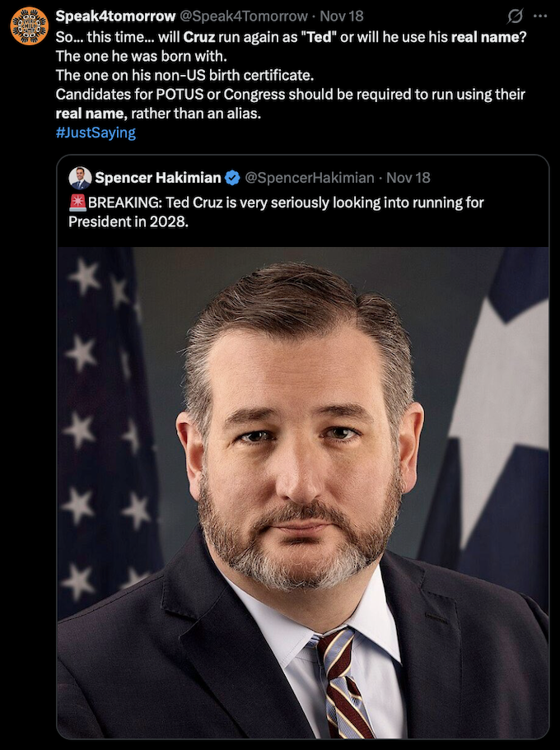Click the @Speak4Tomorrow handle

pyautogui.click(x=243, y=16)
